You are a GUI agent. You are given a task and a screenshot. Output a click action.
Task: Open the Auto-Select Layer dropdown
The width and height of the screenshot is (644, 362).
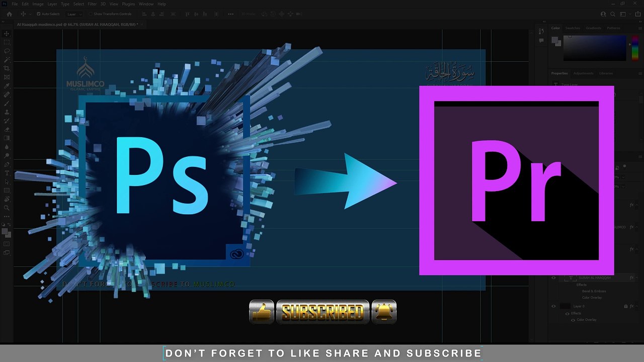click(74, 14)
